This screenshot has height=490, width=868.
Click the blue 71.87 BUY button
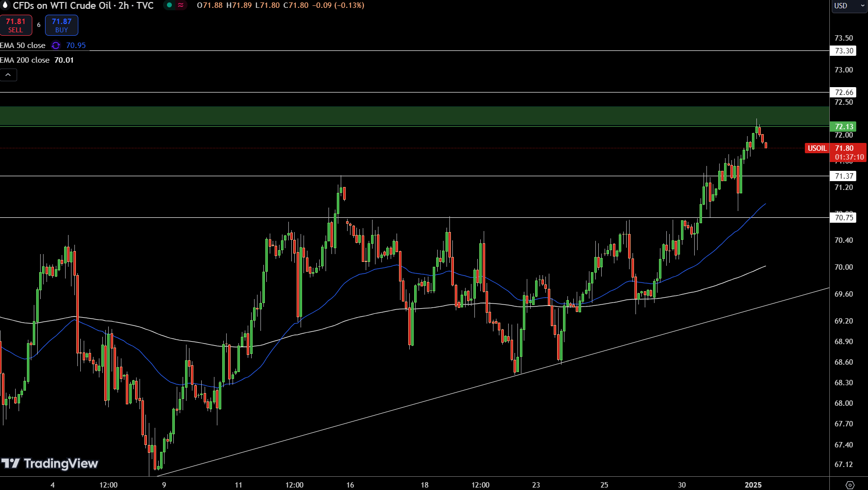click(62, 25)
